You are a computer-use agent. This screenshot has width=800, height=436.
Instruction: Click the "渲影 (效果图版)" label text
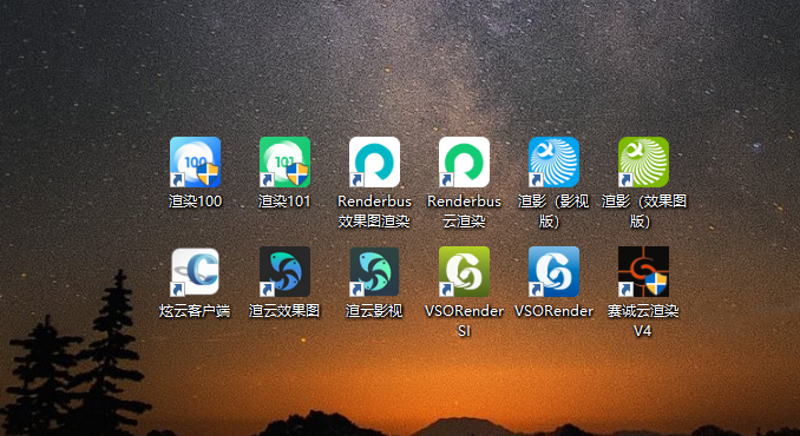pos(644,211)
